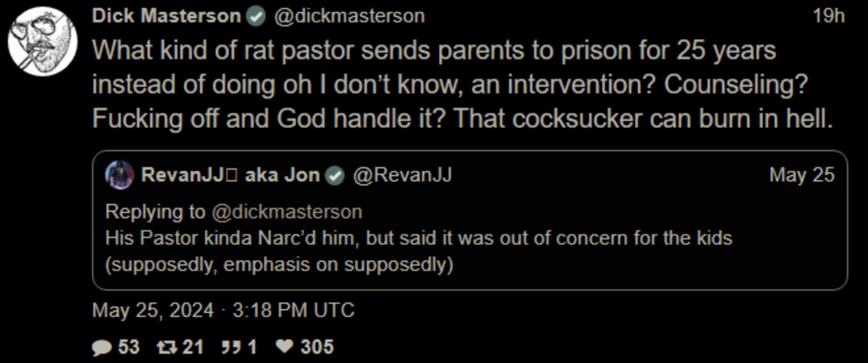Click the verified badge beside Dick Masterson
868x363 pixels.
tap(255, 17)
